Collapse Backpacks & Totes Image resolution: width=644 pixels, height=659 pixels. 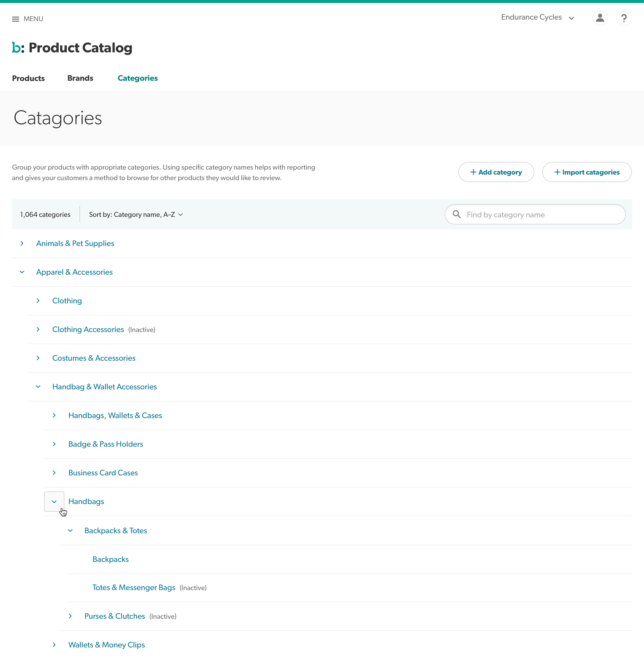pyautogui.click(x=70, y=530)
